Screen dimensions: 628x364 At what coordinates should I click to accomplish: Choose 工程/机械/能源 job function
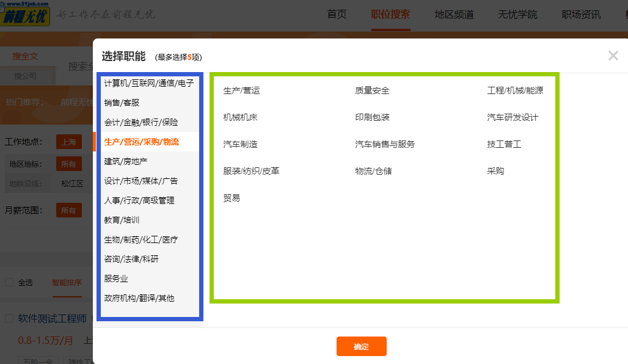pos(515,90)
